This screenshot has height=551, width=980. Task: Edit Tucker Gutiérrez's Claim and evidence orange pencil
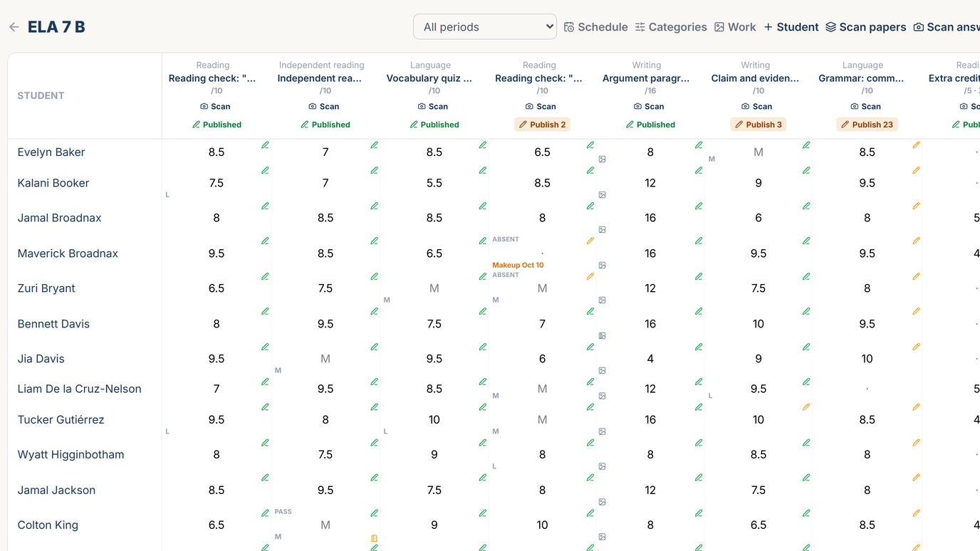[806, 407]
